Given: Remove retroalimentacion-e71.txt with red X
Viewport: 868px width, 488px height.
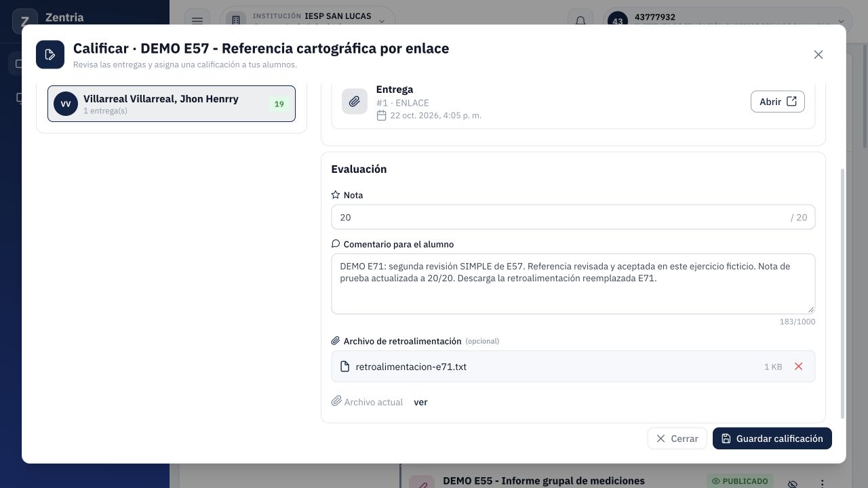Looking at the screenshot, I should (x=798, y=367).
